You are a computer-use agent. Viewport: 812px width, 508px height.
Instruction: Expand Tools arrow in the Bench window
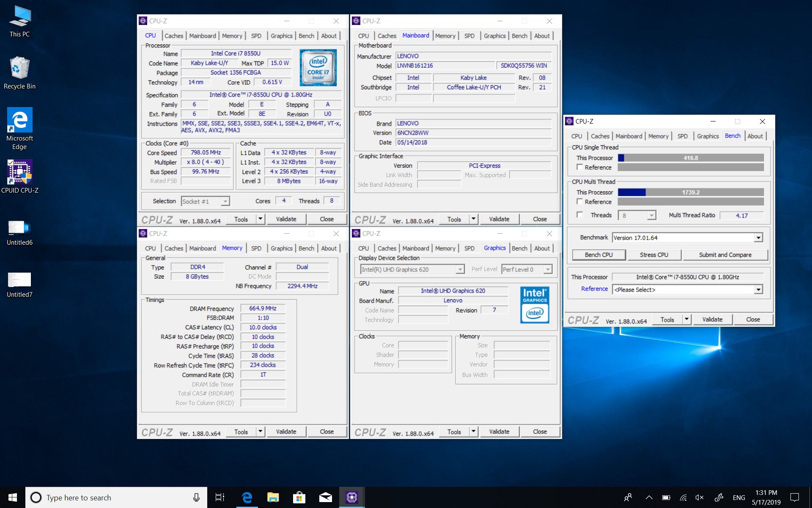pyautogui.click(x=687, y=319)
